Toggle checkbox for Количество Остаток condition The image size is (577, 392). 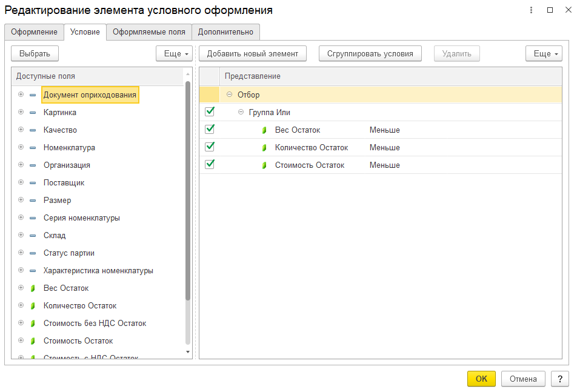tap(210, 147)
